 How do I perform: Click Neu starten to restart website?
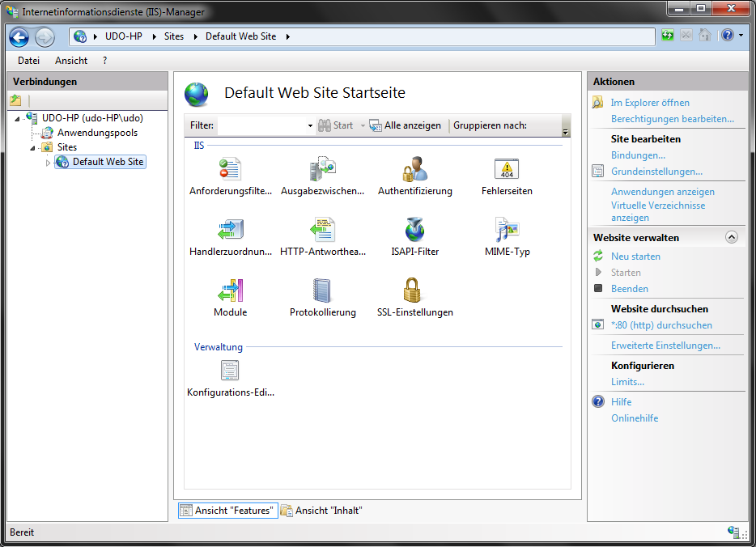click(635, 257)
